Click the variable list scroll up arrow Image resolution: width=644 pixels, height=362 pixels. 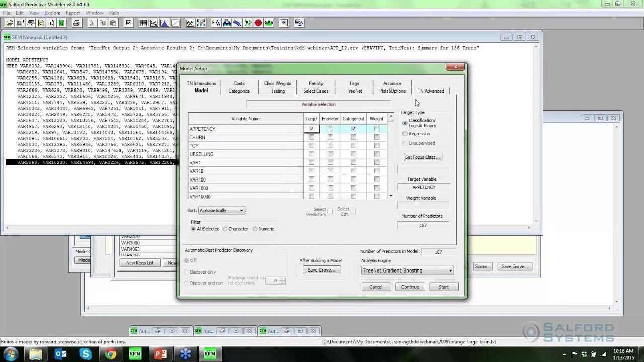coord(391,117)
